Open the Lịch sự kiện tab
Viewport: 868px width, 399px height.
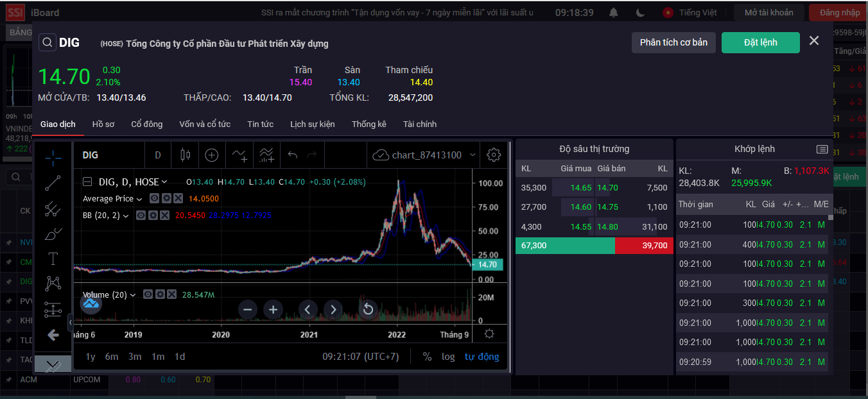[x=313, y=124]
